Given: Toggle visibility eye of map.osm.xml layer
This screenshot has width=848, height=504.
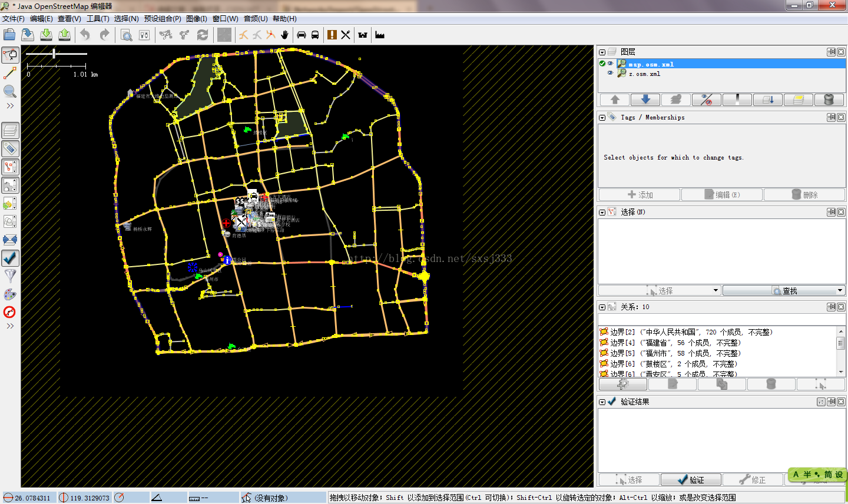Looking at the screenshot, I should [611, 64].
